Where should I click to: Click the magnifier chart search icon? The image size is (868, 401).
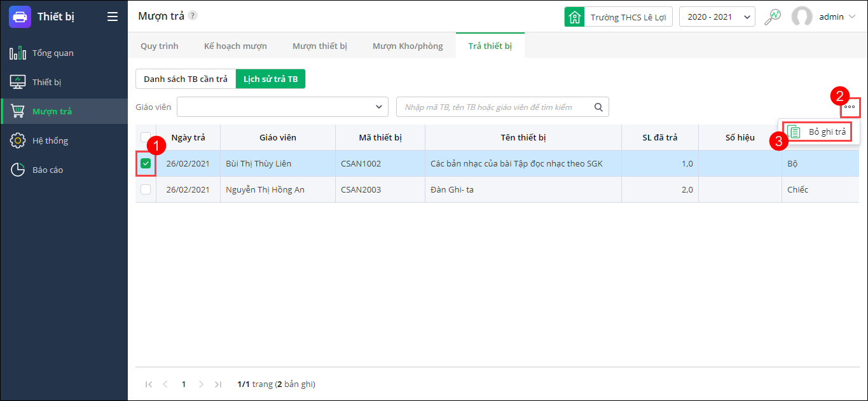[x=773, y=17]
